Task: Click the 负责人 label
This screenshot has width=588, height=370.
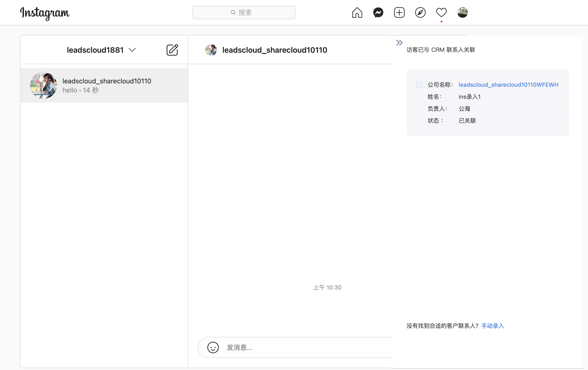Action: coord(437,109)
